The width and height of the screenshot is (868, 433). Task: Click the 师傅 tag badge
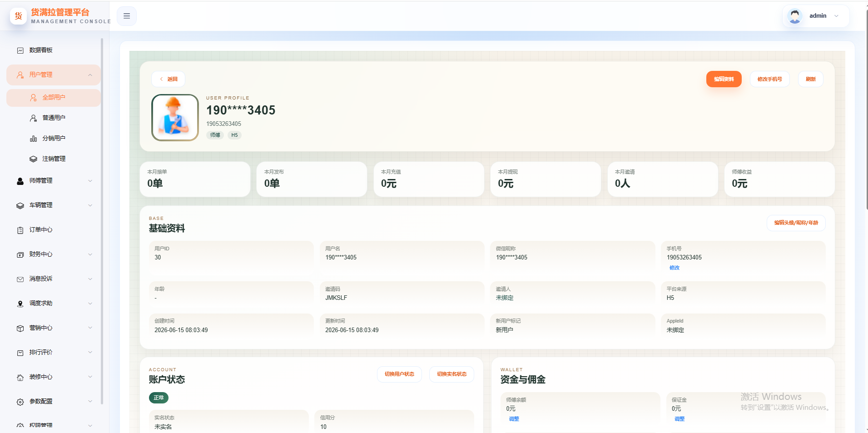coord(215,135)
